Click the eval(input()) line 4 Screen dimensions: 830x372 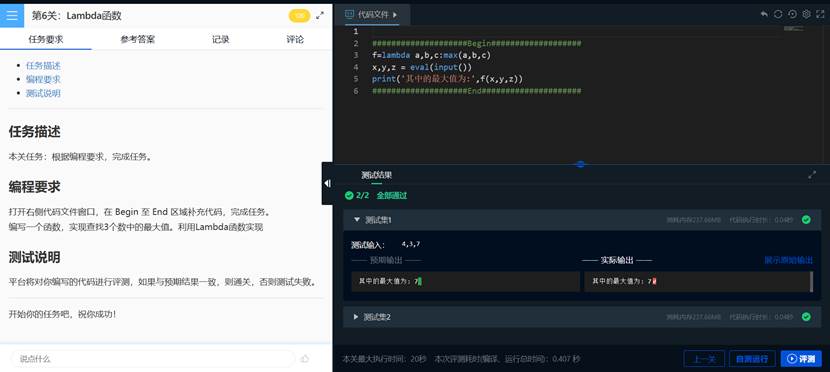[x=421, y=67]
